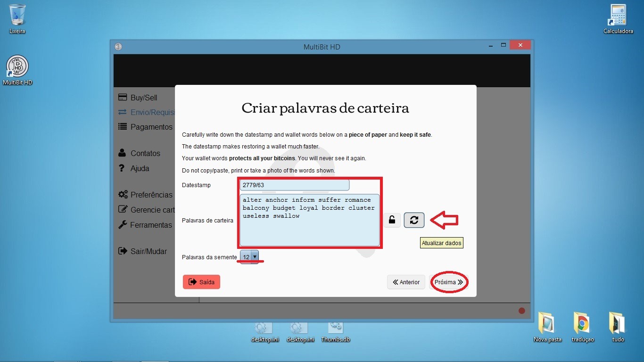Select Sair/Mudar in the sidebar
The height and width of the screenshot is (362, 644).
(148, 251)
